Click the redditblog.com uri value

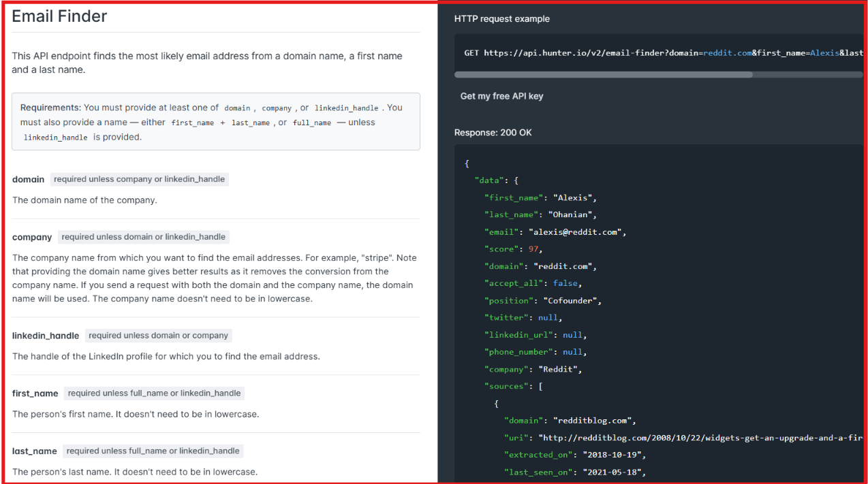click(701, 438)
